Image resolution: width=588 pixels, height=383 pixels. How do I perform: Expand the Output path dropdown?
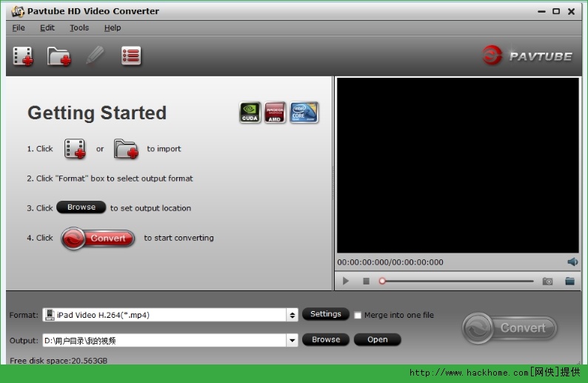point(293,341)
